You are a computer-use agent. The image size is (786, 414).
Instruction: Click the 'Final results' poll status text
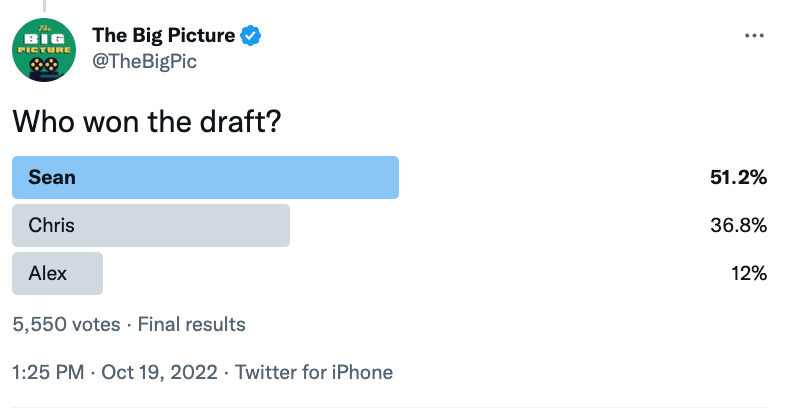click(191, 324)
